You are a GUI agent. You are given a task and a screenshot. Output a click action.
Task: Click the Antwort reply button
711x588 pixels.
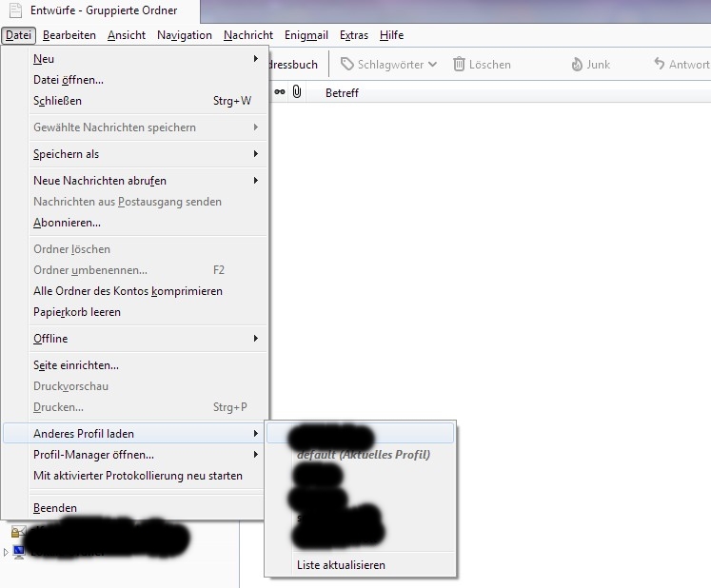681,65
